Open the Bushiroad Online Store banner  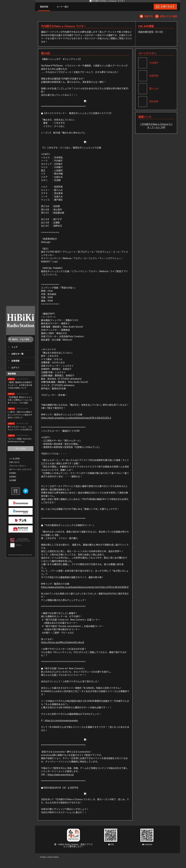[21, 529]
